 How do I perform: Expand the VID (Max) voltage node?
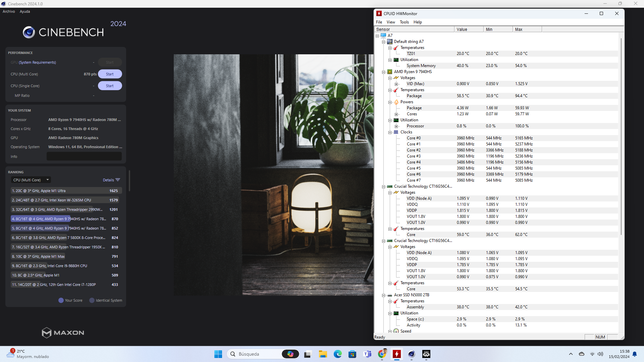[396, 84]
